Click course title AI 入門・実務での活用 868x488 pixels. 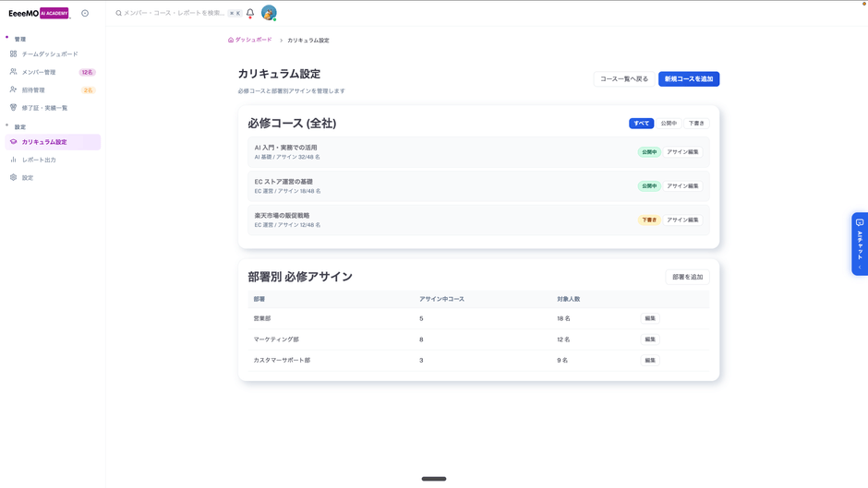285,148
